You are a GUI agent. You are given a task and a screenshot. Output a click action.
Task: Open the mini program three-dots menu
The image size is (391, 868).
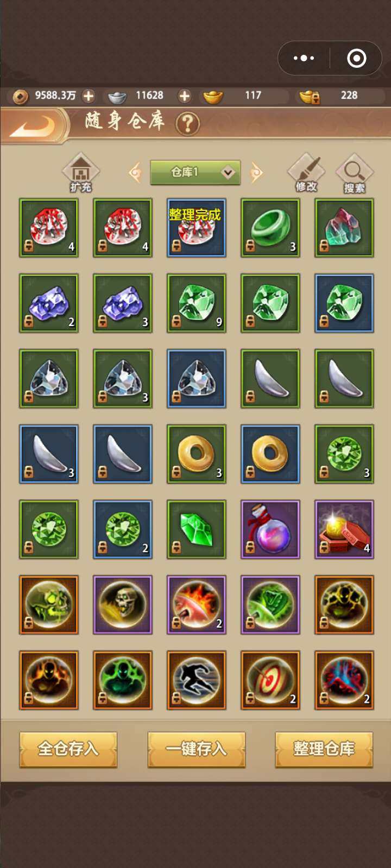point(304,58)
